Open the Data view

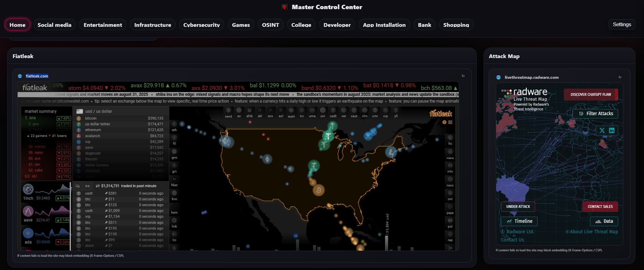604,221
